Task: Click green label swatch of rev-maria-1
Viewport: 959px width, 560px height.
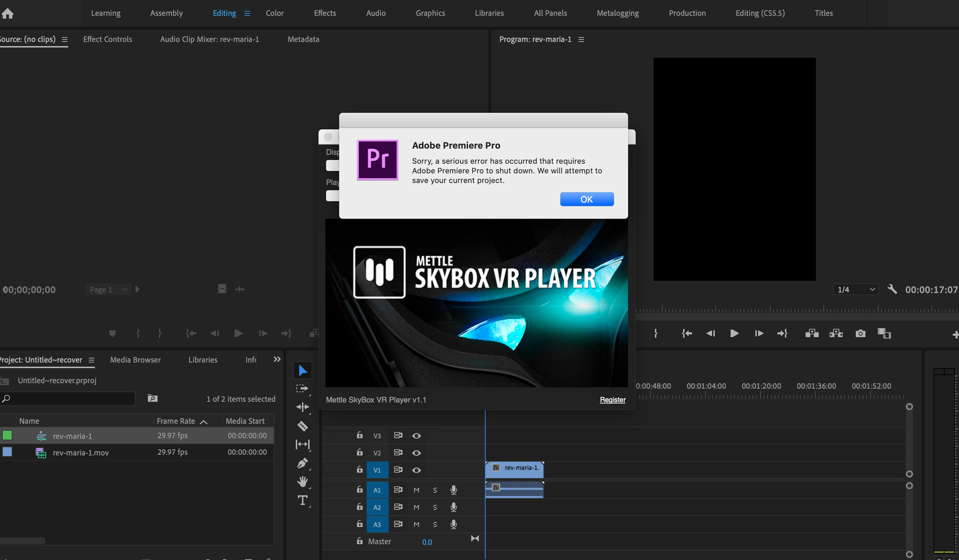Action: (x=7, y=435)
